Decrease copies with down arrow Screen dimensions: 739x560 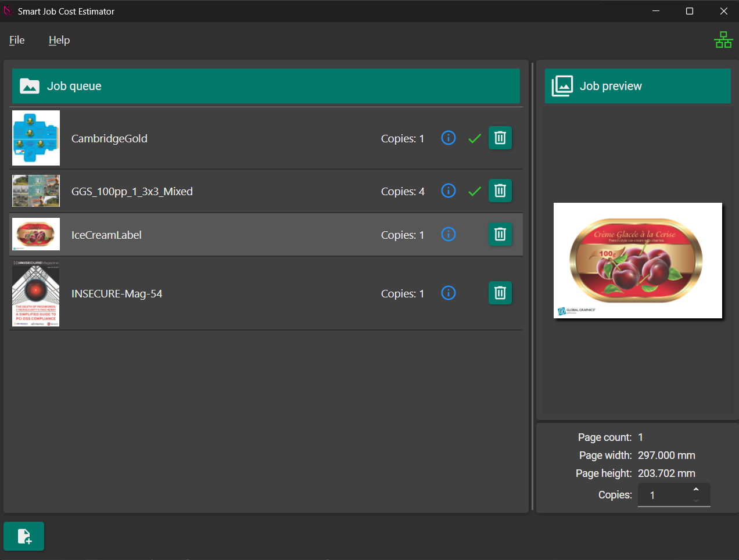tap(696, 501)
